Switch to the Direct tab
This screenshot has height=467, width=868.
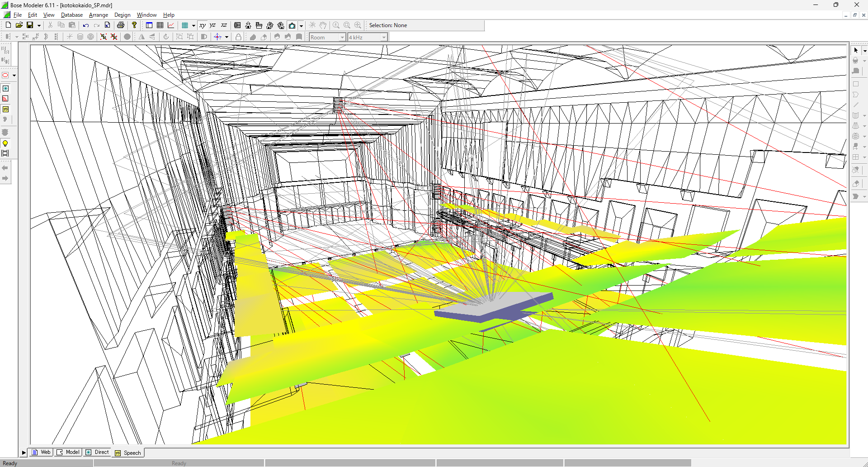(98, 452)
